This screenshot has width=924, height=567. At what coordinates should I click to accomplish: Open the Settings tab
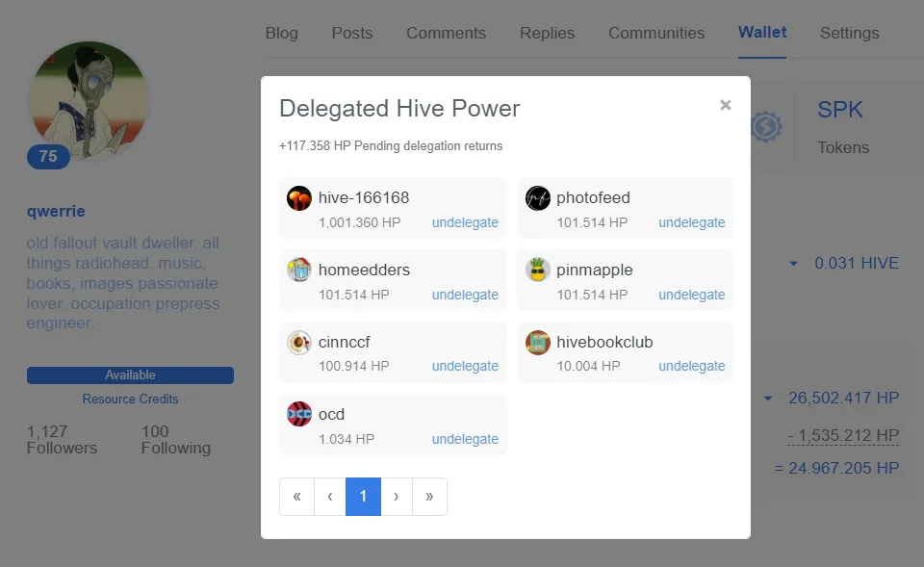[x=849, y=33]
